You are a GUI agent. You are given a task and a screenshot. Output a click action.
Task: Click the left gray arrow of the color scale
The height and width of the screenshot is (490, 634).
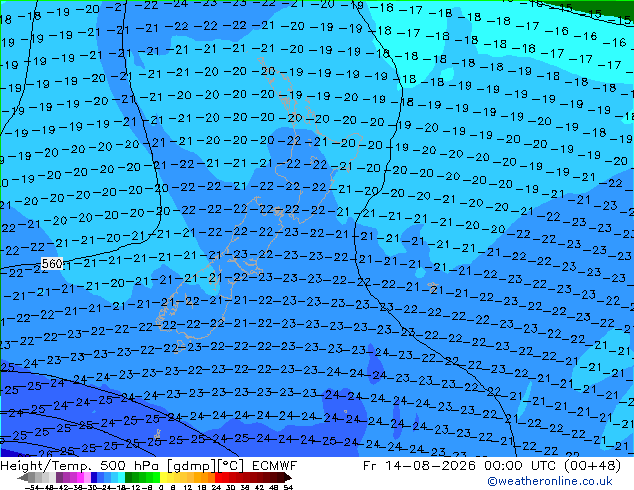point(23,478)
